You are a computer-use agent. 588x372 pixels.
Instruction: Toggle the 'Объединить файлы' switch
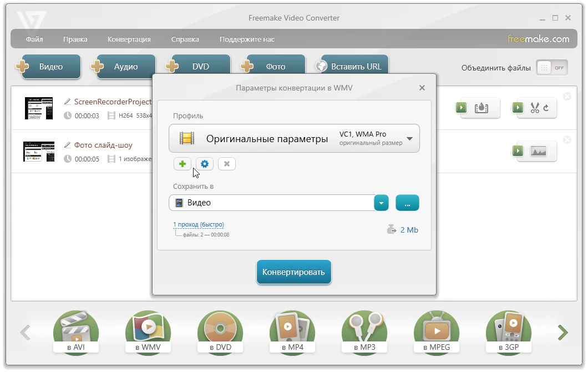pyautogui.click(x=551, y=68)
